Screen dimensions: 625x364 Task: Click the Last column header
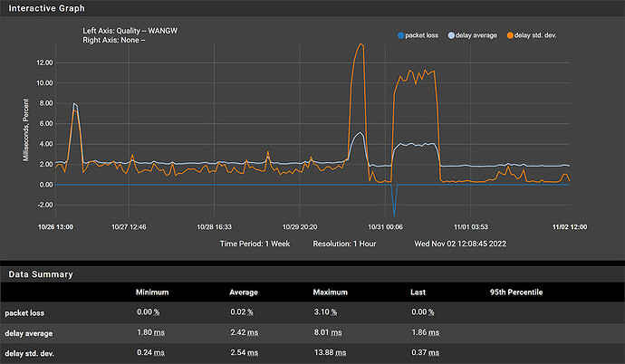click(x=418, y=292)
